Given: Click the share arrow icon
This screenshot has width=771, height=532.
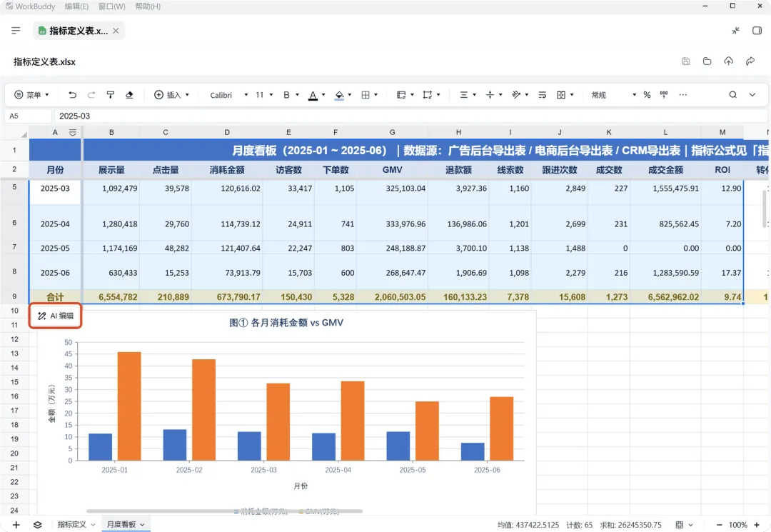Looking at the screenshot, I should click(x=750, y=61).
